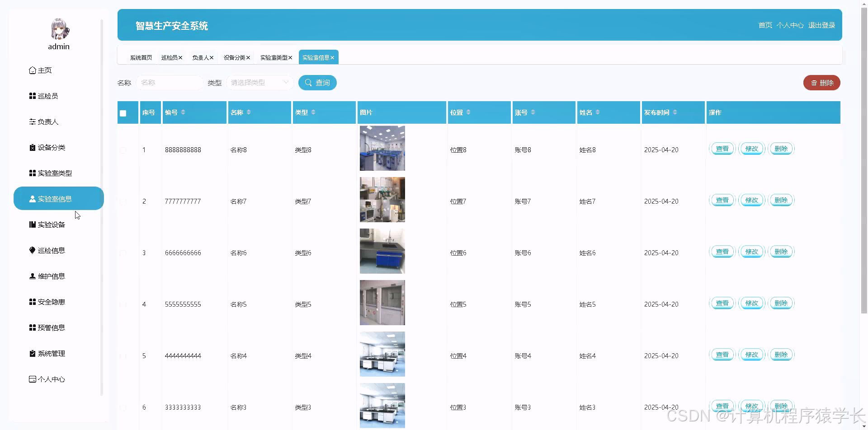The image size is (868, 430).
Task: Click cell text 8888888888
Action: pos(183,150)
